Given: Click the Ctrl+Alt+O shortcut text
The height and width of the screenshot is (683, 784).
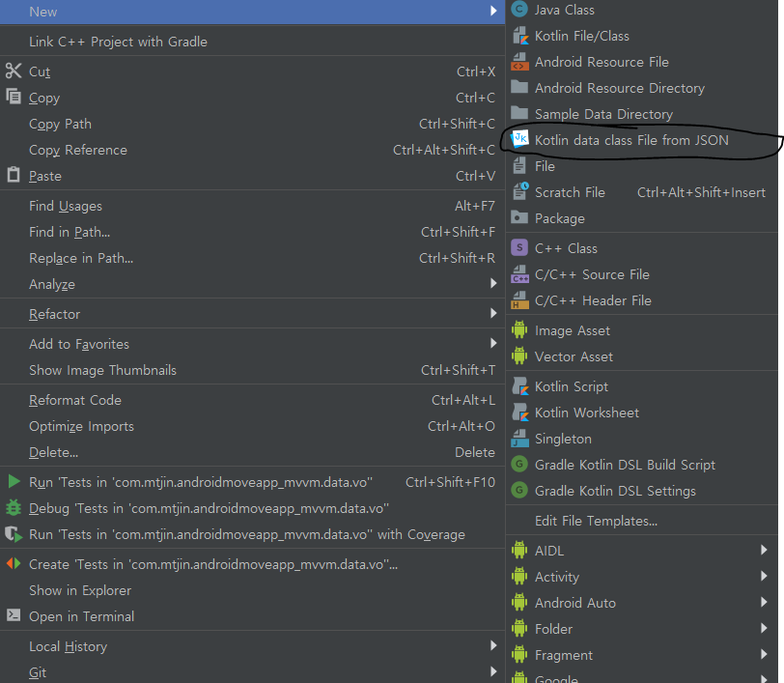Looking at the screenshot, I should 461,426.
